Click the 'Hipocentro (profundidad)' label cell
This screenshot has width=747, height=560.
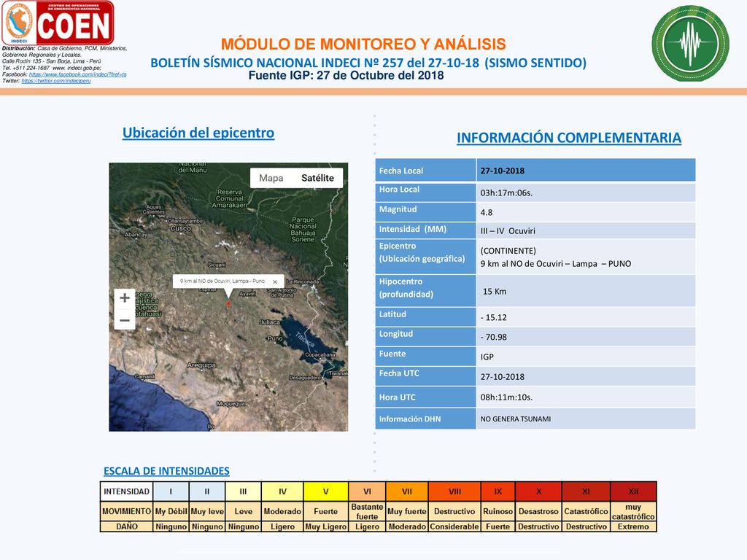coord(426,290)
